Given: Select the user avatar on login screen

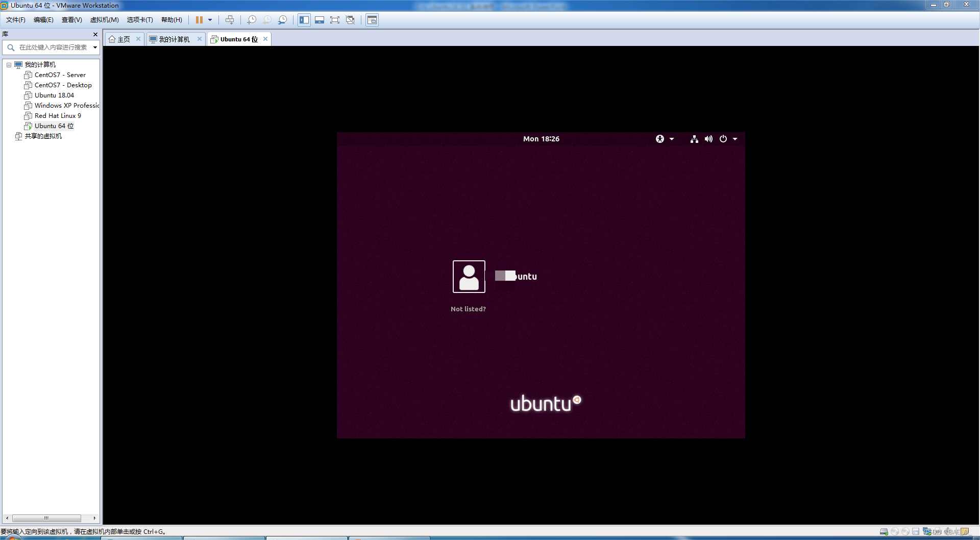Looking at the screenshot, I should 469,277.
